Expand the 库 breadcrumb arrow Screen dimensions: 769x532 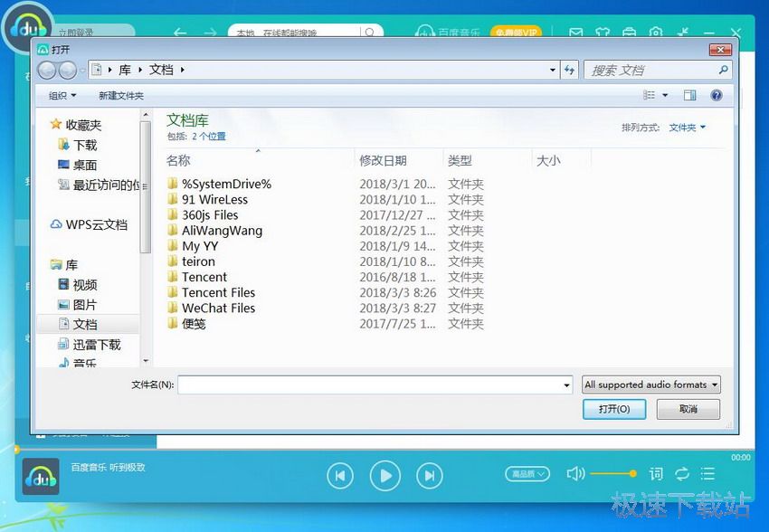(x=139, y=70)
